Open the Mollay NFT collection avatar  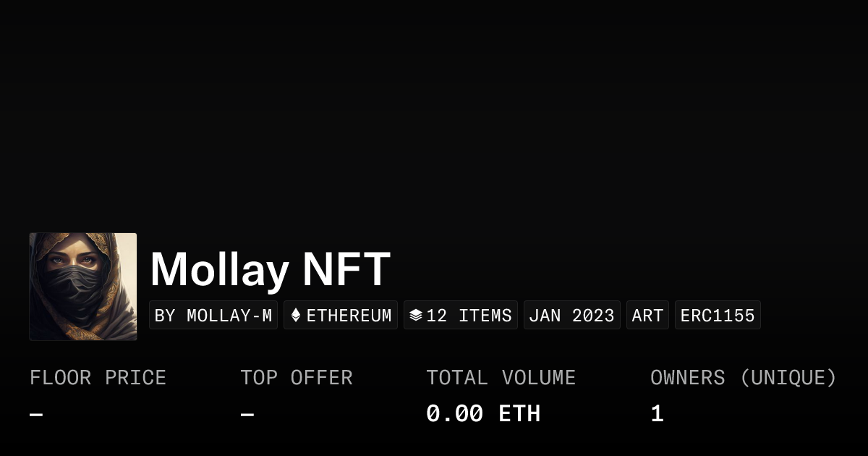click(x=83, y=287)
